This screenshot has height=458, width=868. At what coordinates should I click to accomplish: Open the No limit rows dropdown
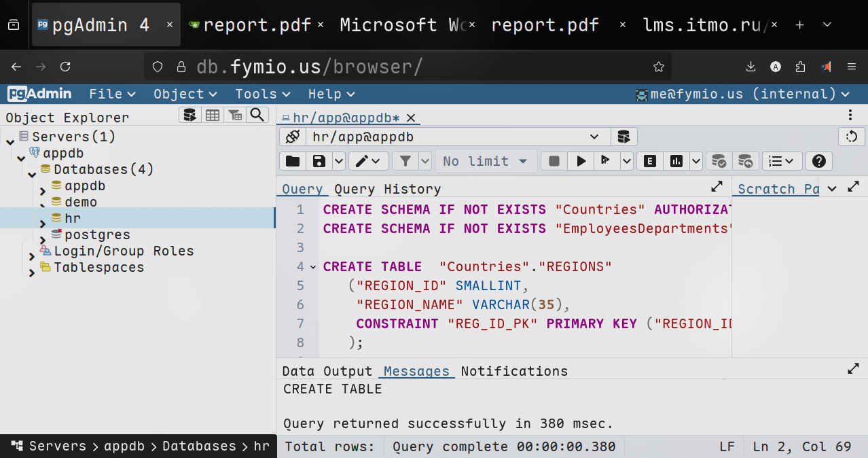485,161
